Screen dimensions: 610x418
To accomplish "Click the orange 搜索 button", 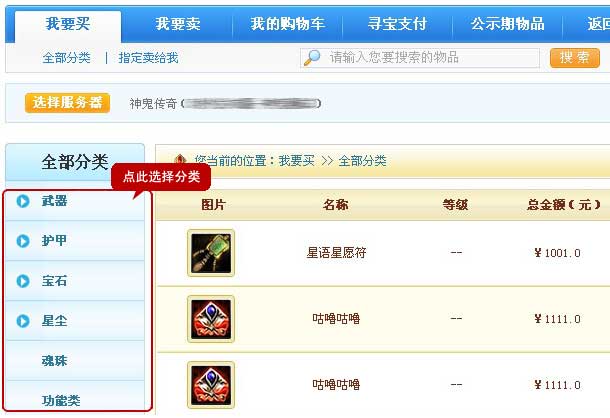I will click(575, 58).
